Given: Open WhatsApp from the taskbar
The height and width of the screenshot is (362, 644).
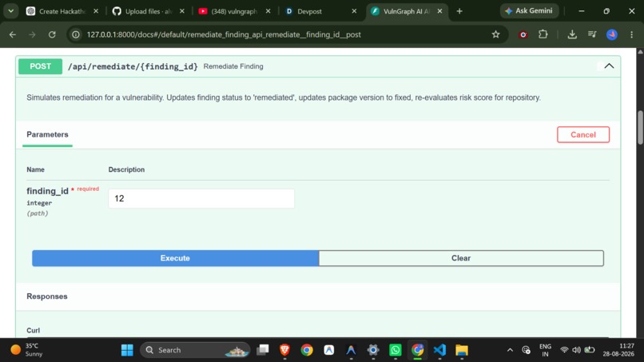Looking at the screenshot, I should 395,350.
